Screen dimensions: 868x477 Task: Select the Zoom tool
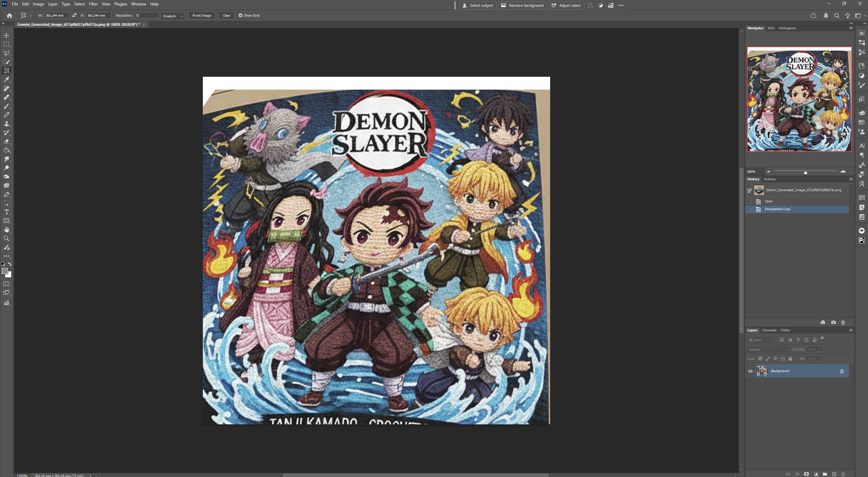tap(6, 239)
